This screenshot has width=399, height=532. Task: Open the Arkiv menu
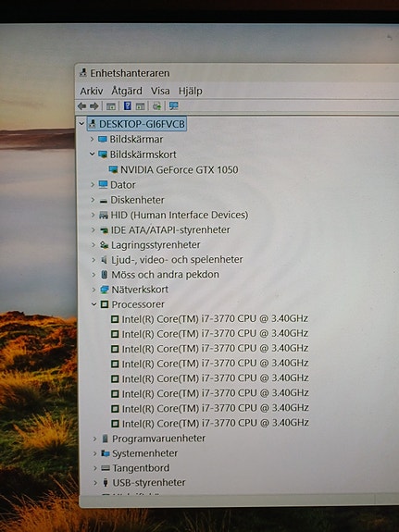pyautogui.click(x=92, y=91)
